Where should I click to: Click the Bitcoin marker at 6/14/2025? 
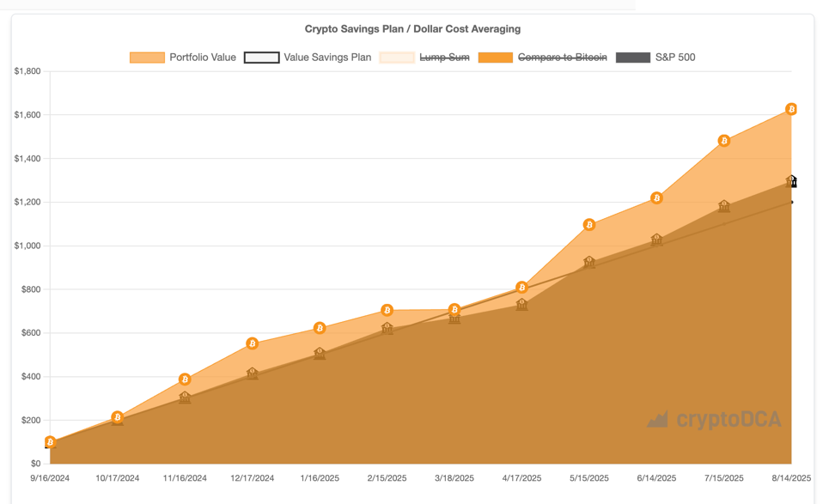click(x=655, y=197)
